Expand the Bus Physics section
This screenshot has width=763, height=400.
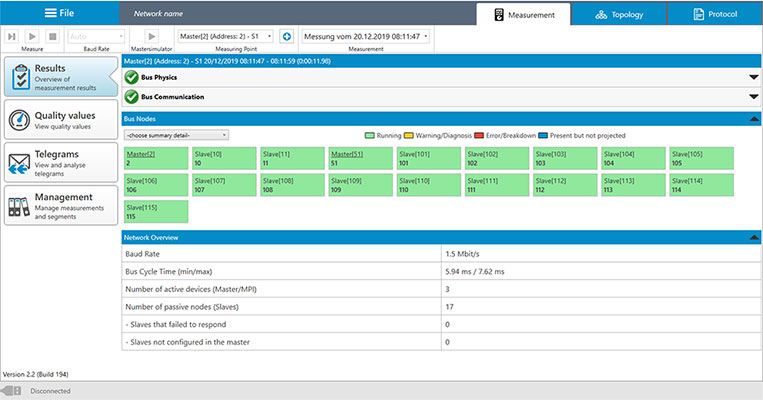(753, 77)
